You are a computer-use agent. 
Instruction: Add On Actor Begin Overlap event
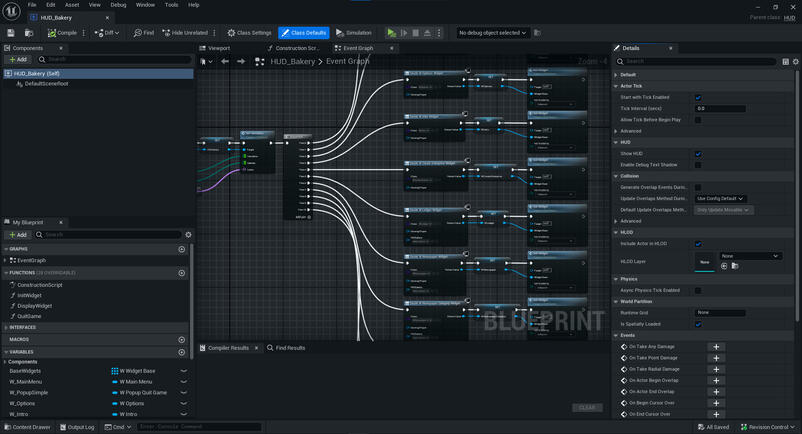click(x=716, y=380)
